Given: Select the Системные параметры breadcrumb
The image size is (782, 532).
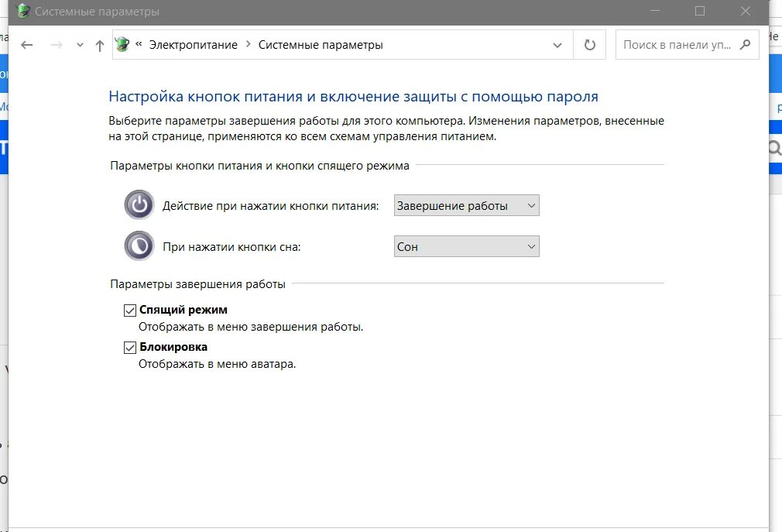Looking at the screenshot, I should coord(321,45).
